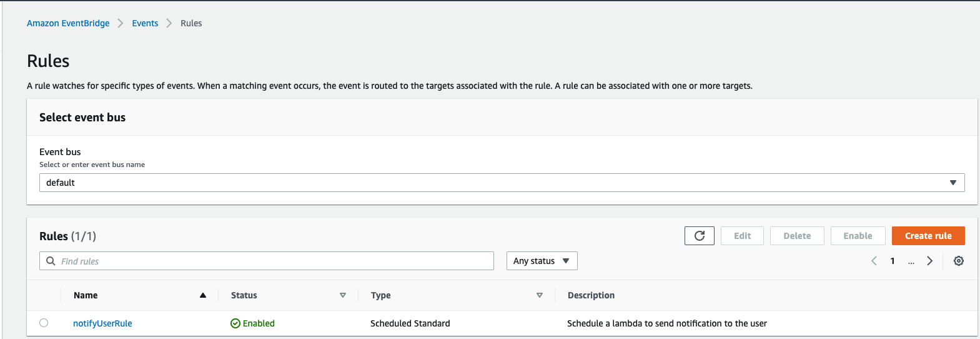Screen dimensions: 980x339
Task: Select the notifyUserRule radio button
Action: [44, 323]
